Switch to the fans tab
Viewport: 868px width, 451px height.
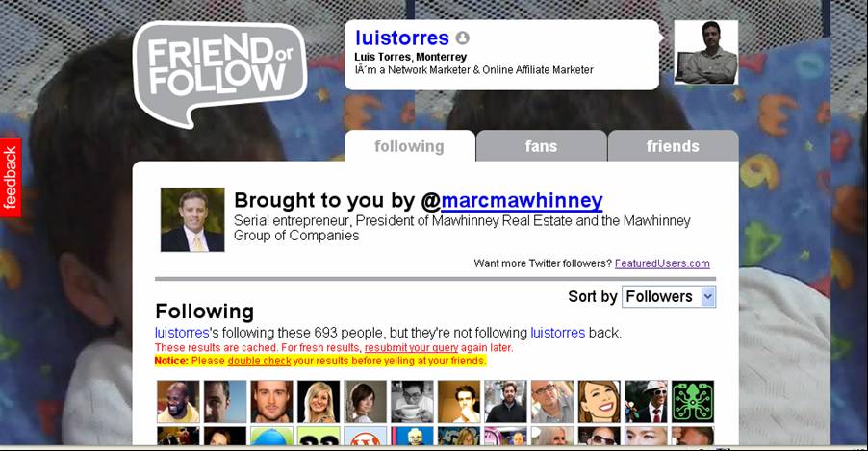pyautogui.click(x=541, y=146)
